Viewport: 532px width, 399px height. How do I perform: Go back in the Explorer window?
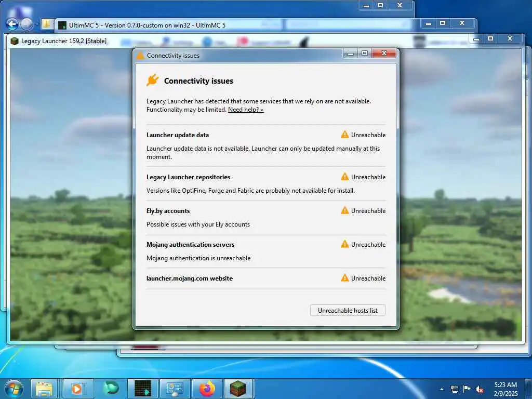point(12,24)
